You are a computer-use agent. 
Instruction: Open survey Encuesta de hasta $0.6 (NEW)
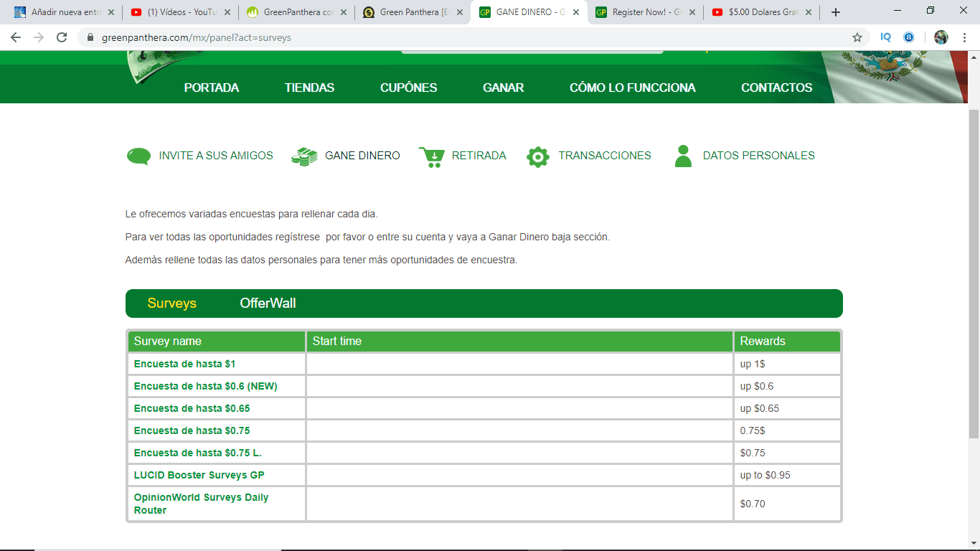coord(206,386)
